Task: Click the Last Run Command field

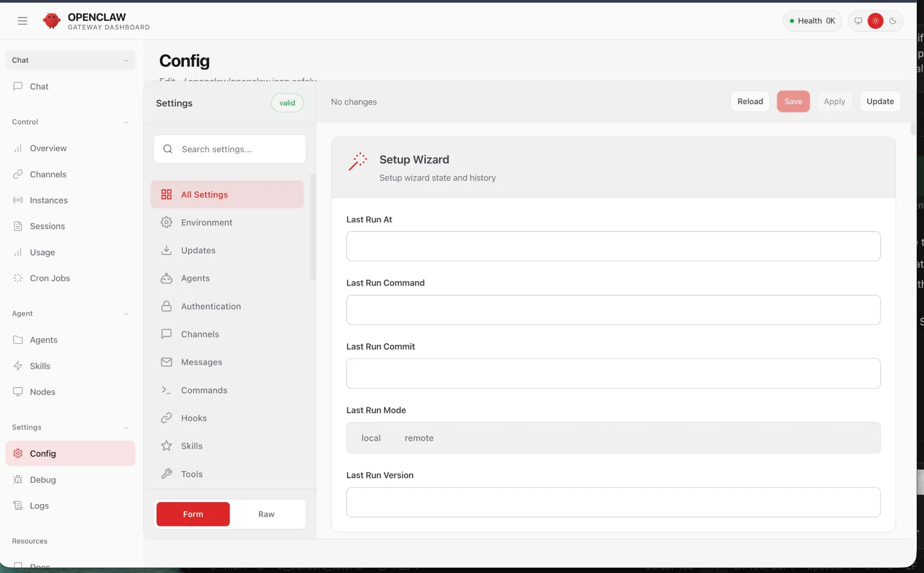Action: pyautogui.click(x=613, y=310)
